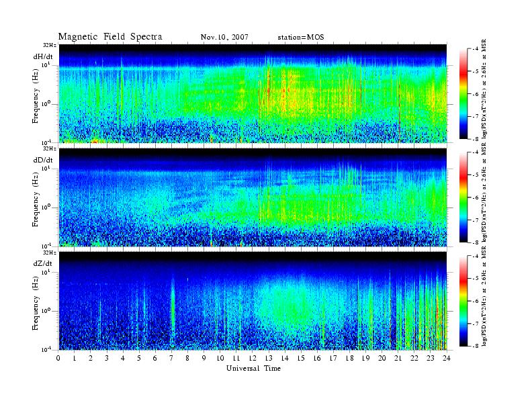Screen dimensions: 532x411
Task: Click hour "20" on the time axis
Action: [x=382, y=358]
